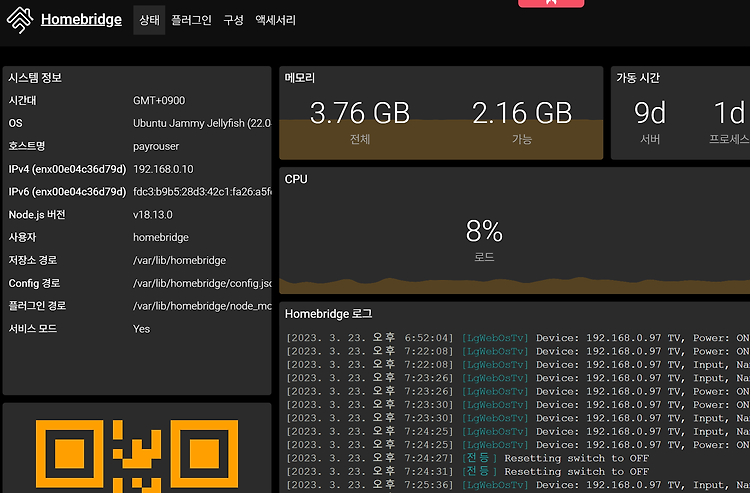Click the Homebridge 로그 widget heading
The height and width of the screenshot is (493, 750).
point(328,314)
